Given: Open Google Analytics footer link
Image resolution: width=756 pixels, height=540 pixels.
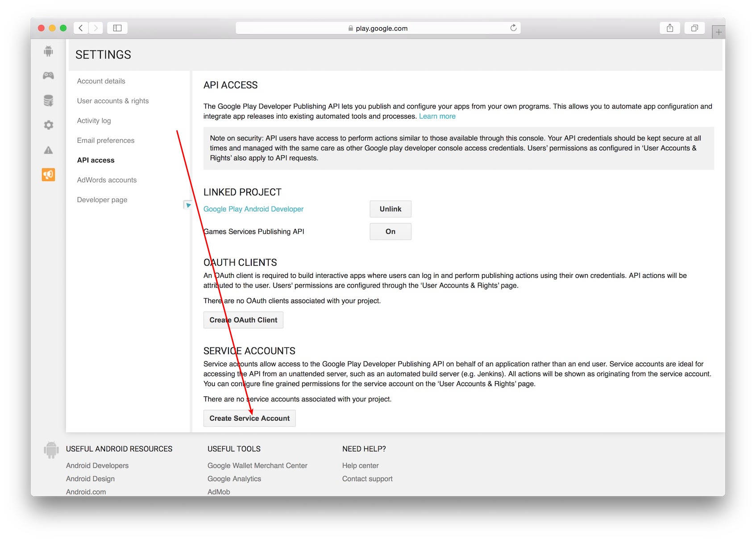Looking at the screenshot, I should [x=234, y=479].
